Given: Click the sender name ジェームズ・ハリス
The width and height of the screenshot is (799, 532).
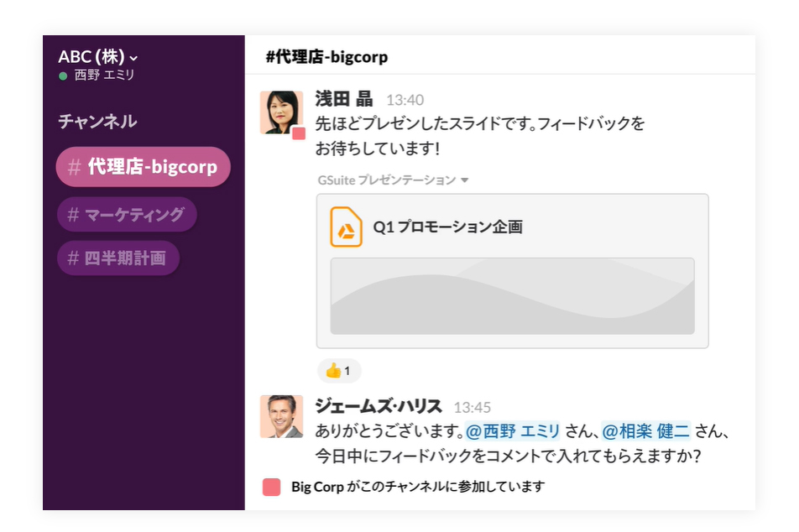Looking at the screenshot, I should pyautogui.click(x=378, y=406).
